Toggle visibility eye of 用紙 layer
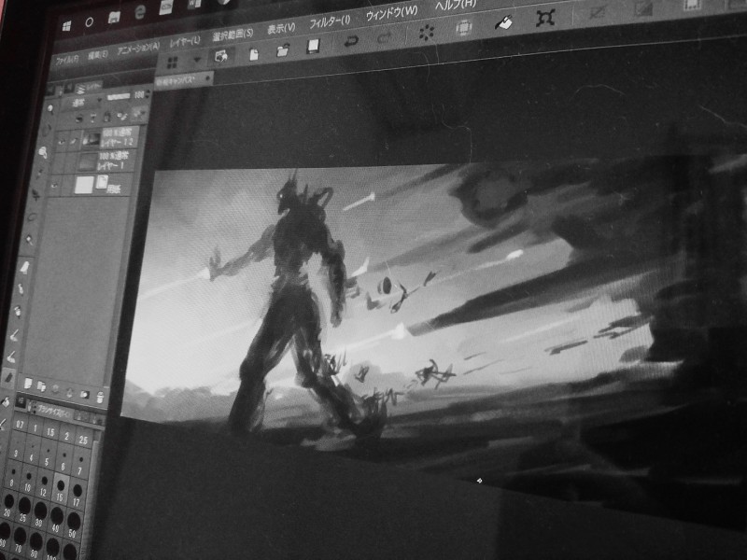This screenshot has width=747, height=560. tap(54, 184)
